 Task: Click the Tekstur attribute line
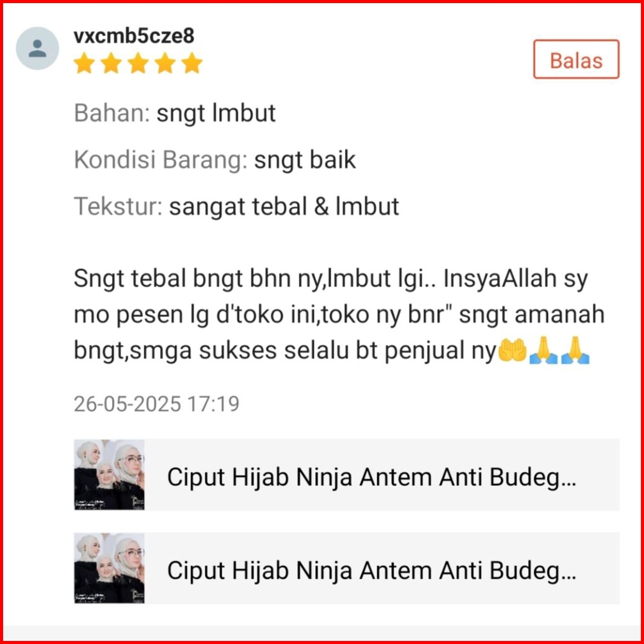coord(236,206)
